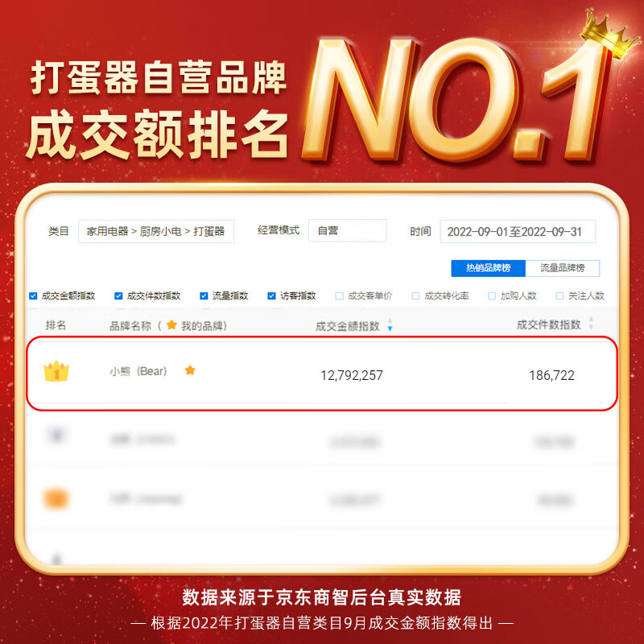Viewport: 644px width, 644px height.
Task: Open the 时间 date range picker
Action: 518,232
